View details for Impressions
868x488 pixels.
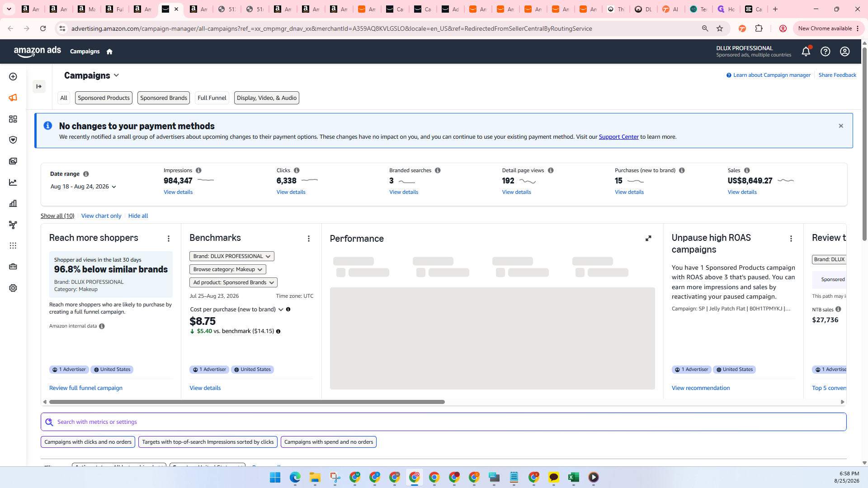[x=178, y=192]
